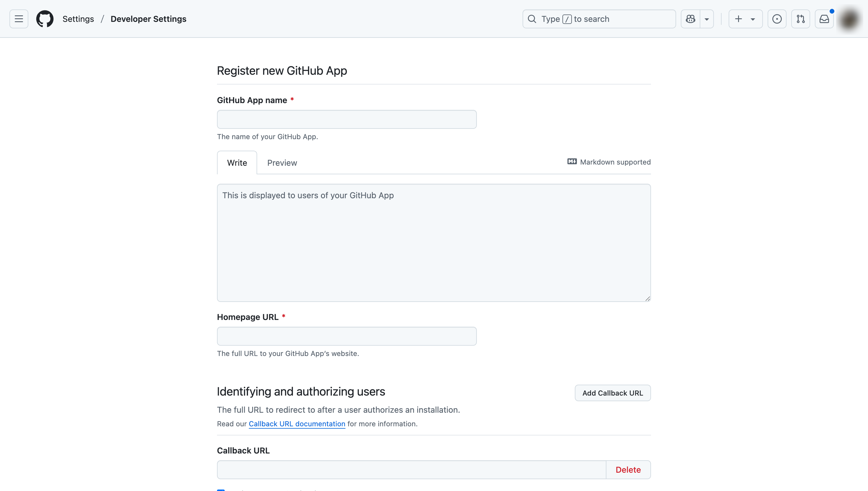Focus the GitHub App name field
Image resolution: width=868 pixels, height=491 pixels.
point(346,119)
